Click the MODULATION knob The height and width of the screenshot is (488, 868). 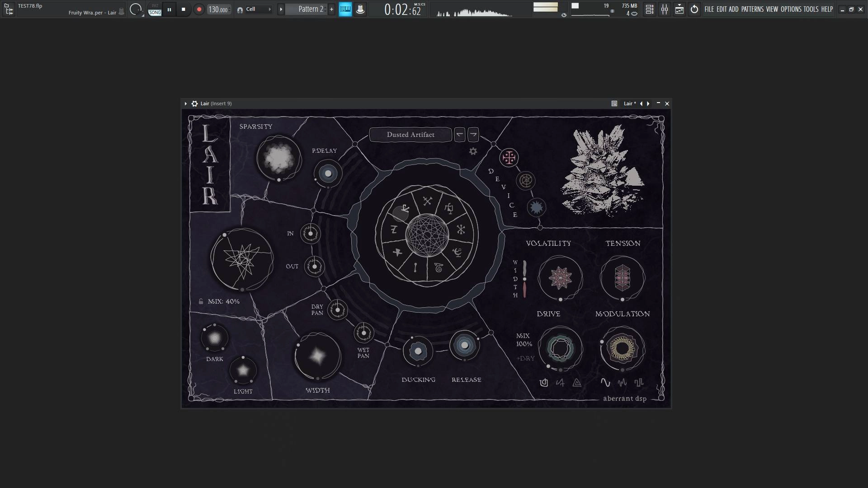[x=623, y=348]
